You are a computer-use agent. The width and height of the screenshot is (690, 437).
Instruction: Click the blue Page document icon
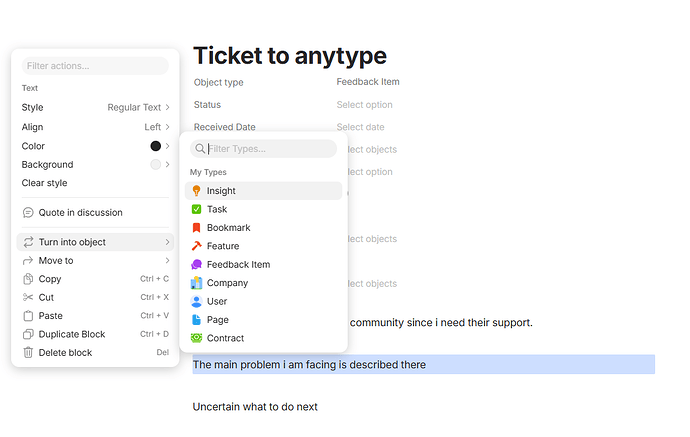point(196,320)
